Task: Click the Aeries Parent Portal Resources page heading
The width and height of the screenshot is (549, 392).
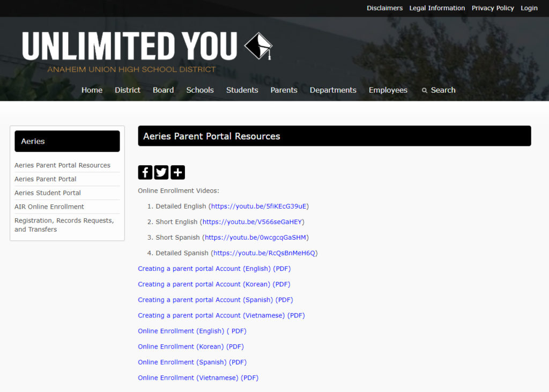Action: 211,136
